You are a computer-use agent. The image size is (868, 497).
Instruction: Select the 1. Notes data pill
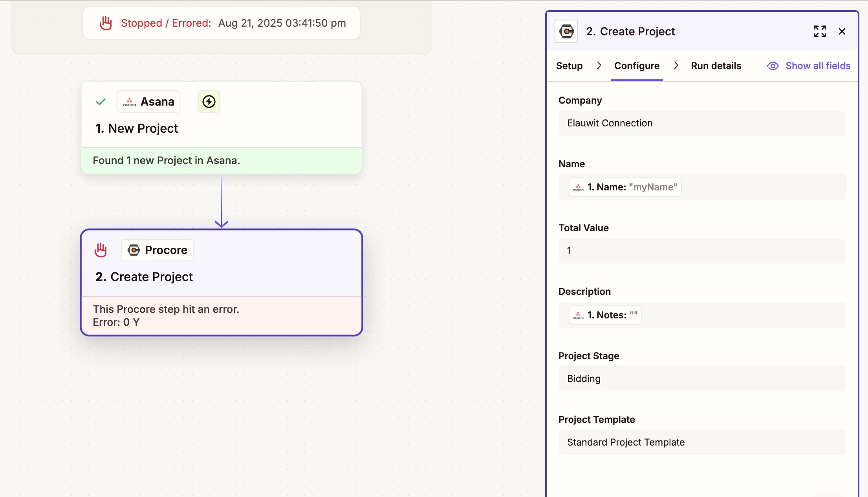click(x=606, y=315)
